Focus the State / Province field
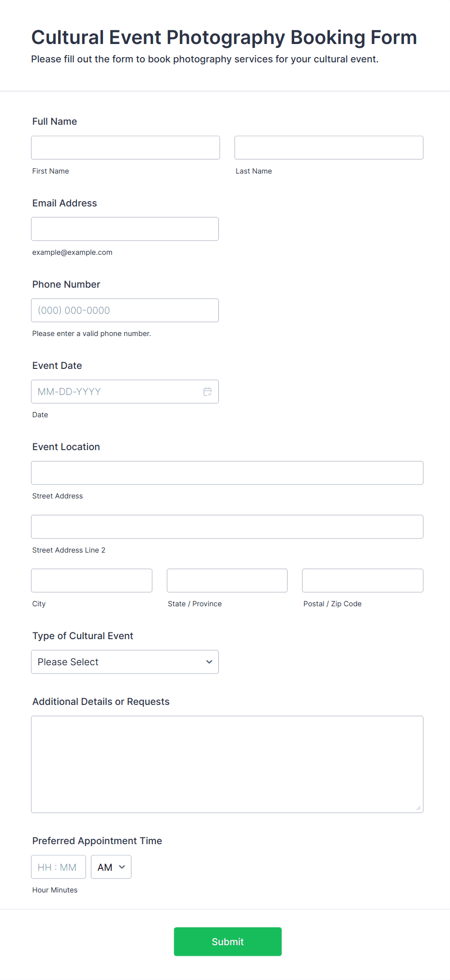The height and width of the screenshot is (980, 450). [x=227, y=580]
